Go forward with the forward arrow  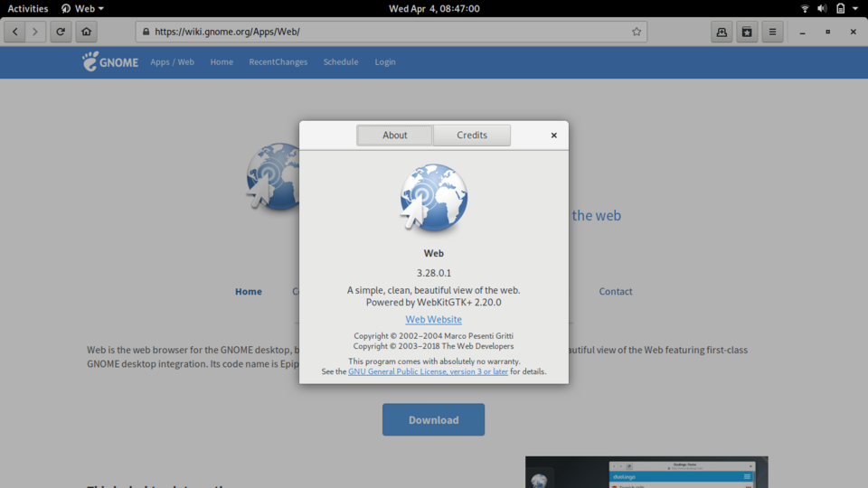pos(35,32)
